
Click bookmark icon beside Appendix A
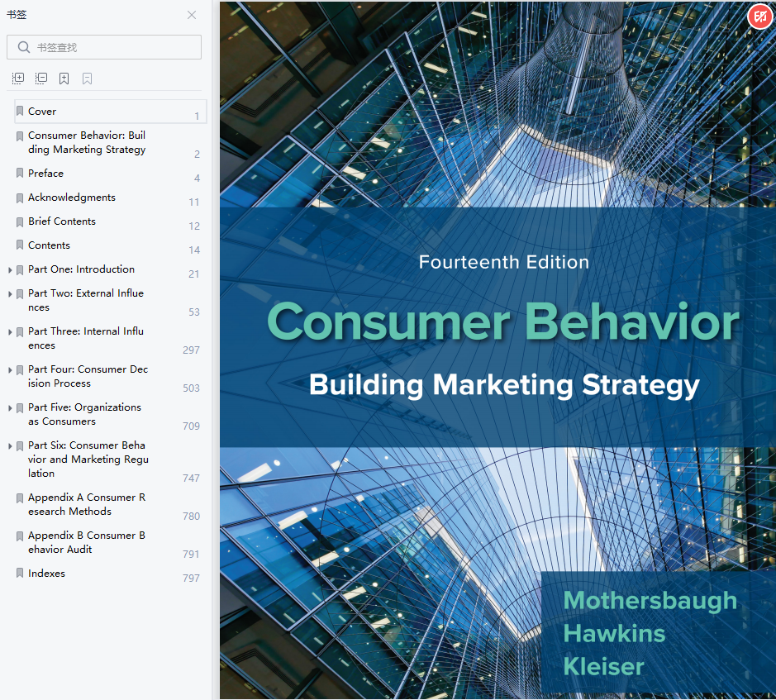point(20,498)
